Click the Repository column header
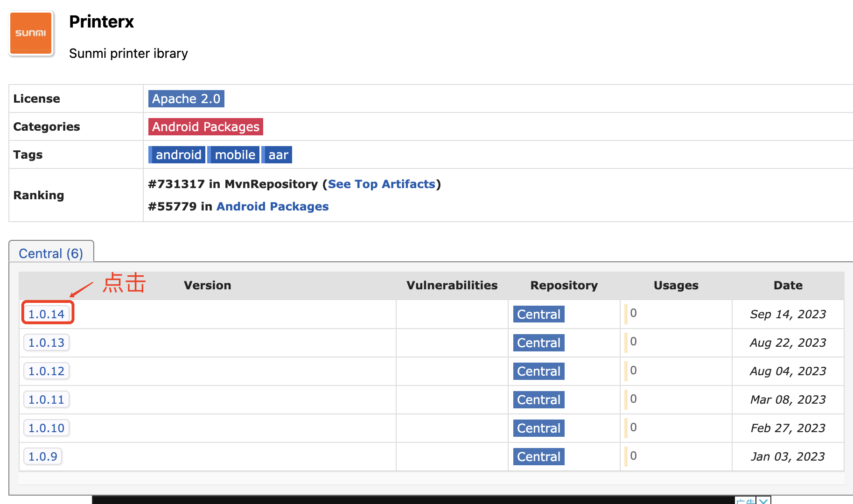 click(564, 285)
